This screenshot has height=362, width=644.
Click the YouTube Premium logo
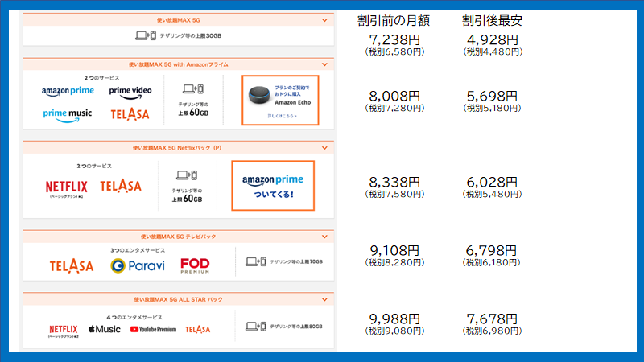point(153,329)
